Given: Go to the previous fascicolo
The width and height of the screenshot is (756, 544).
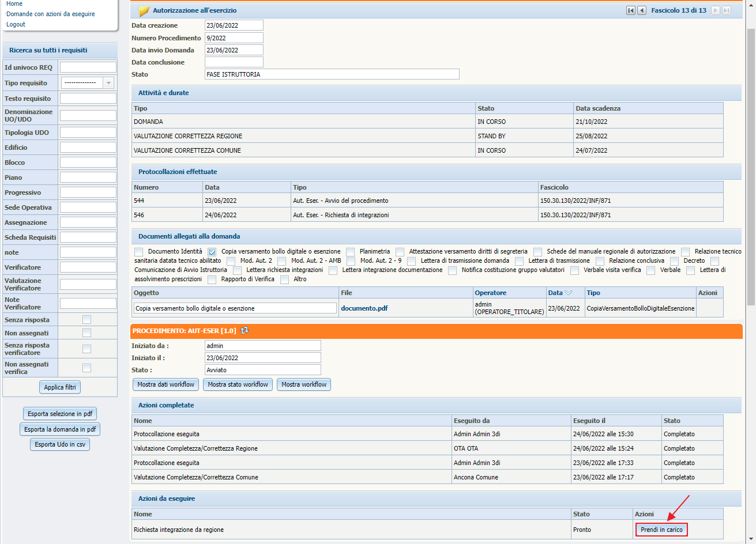Looking at the screenshot, I should coord(642,10).
